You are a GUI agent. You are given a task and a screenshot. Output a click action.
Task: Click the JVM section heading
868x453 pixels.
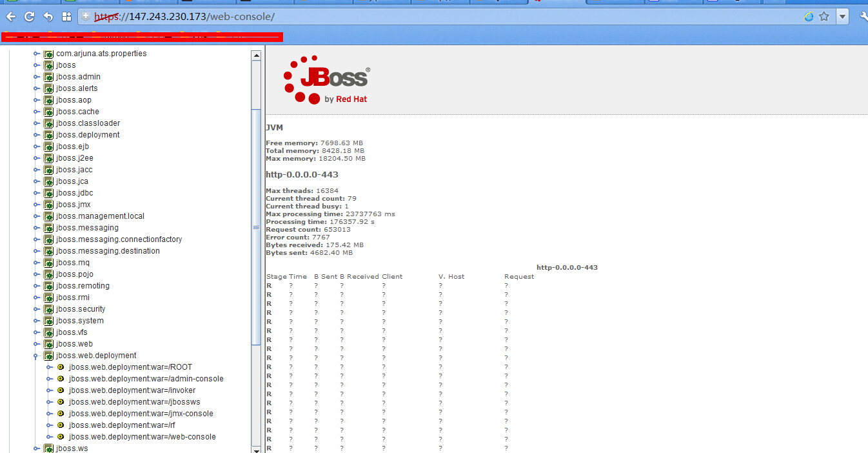[x=274, y=128]
